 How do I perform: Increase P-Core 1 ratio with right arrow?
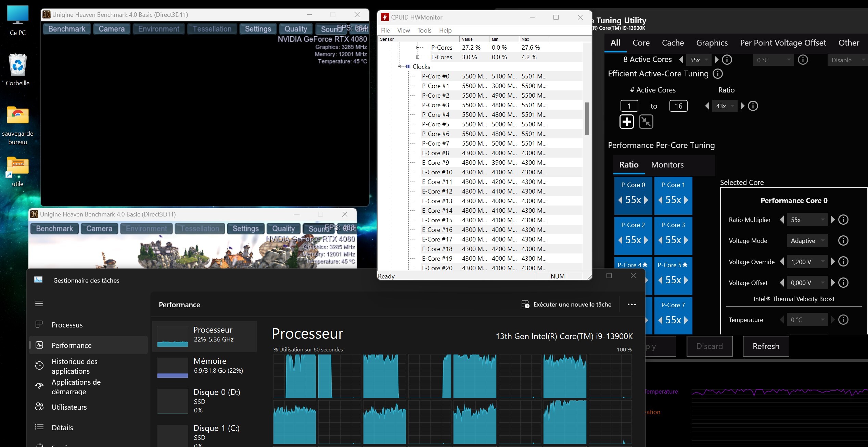coord(686,200)
